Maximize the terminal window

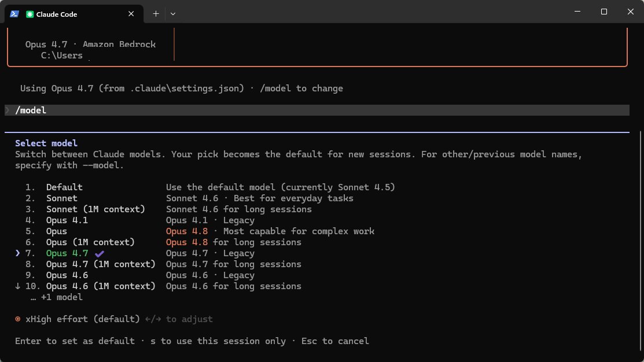[603, 12]
